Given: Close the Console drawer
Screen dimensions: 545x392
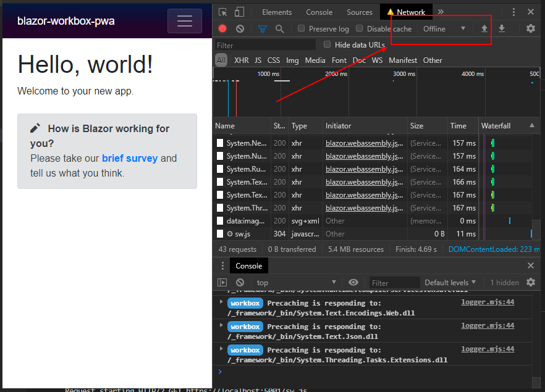Looking at the screenshot, I should click(x=530, y=265).
